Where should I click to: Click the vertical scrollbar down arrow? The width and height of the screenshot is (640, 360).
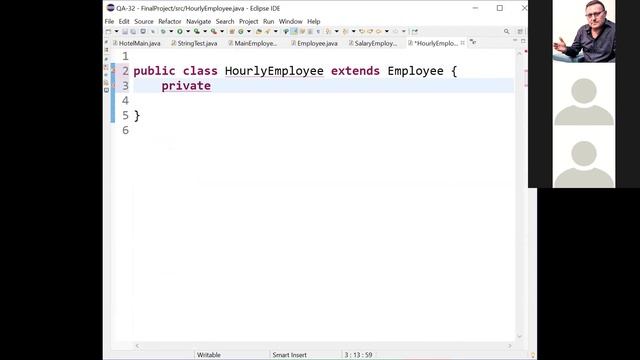click(x=520, y=336)
